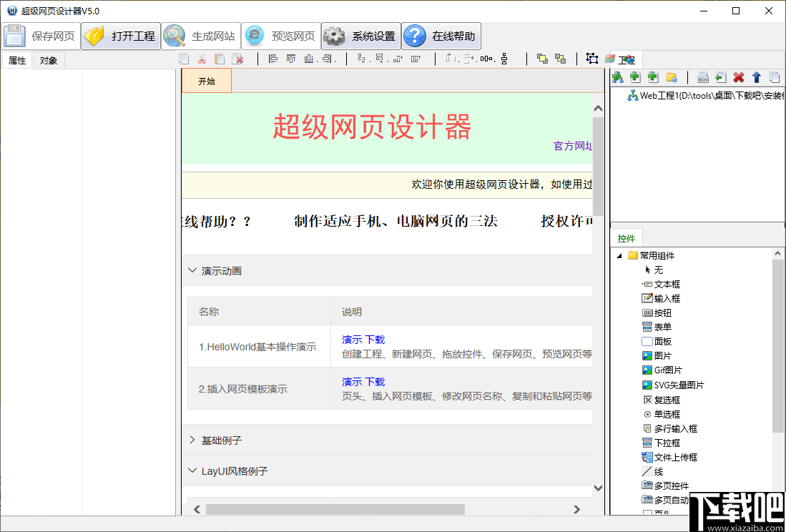Delete the project item with the red X icon
The height and width of the screenshot is (532, 786).
740,77
